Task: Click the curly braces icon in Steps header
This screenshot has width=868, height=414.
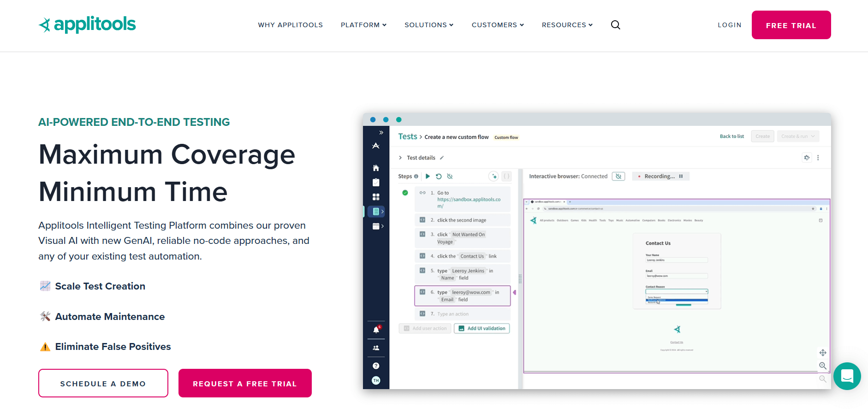Action: [506, 176]
